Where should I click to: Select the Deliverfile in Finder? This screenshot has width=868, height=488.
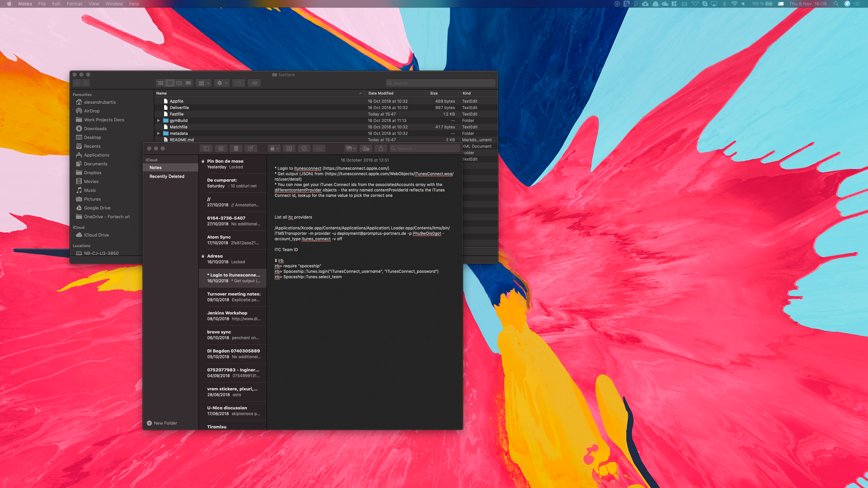point(326,108)
